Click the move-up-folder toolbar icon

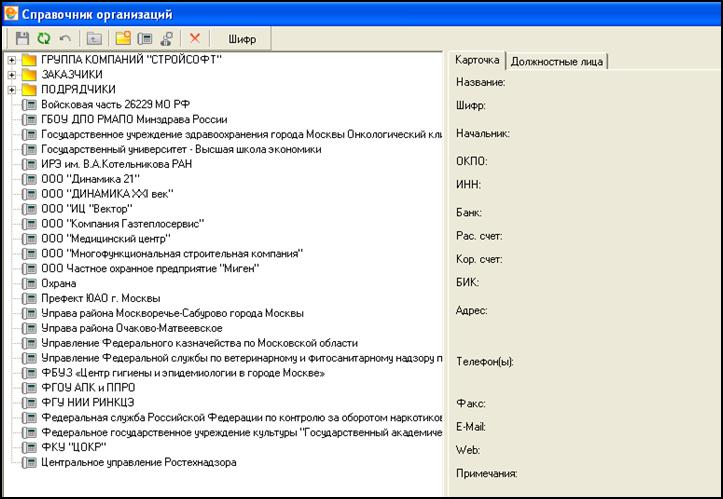(x=95, y=39)
